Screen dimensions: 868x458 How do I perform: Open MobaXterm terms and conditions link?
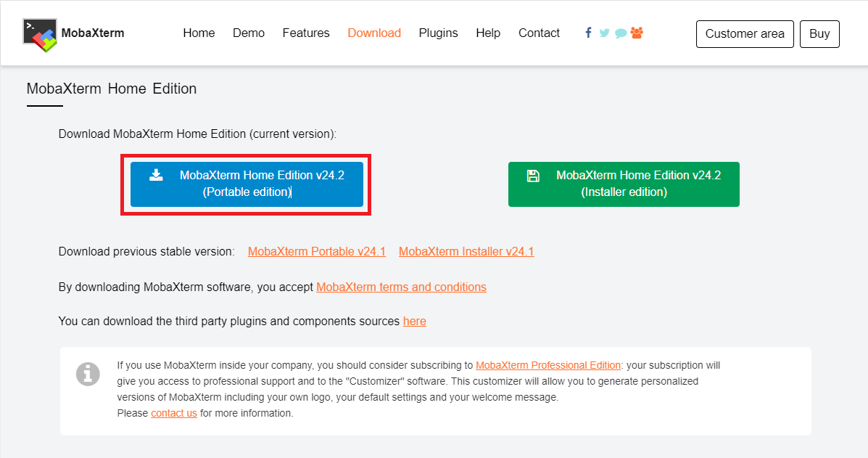(x=401, y=287)
